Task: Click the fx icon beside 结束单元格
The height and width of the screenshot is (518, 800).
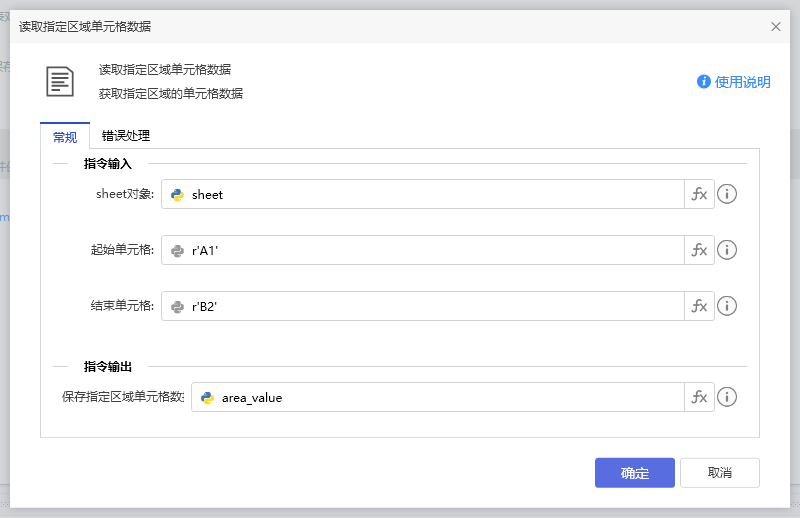Action: 699,306
